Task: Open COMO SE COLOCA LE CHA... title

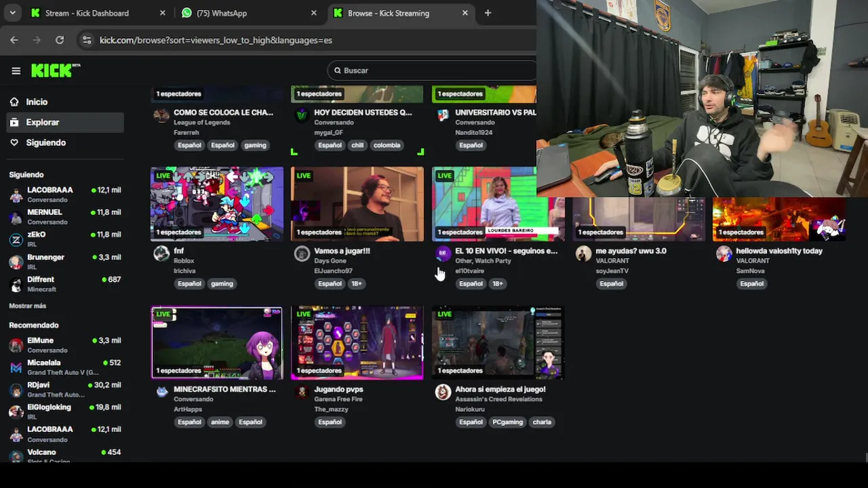Action: tap(223, 113)
